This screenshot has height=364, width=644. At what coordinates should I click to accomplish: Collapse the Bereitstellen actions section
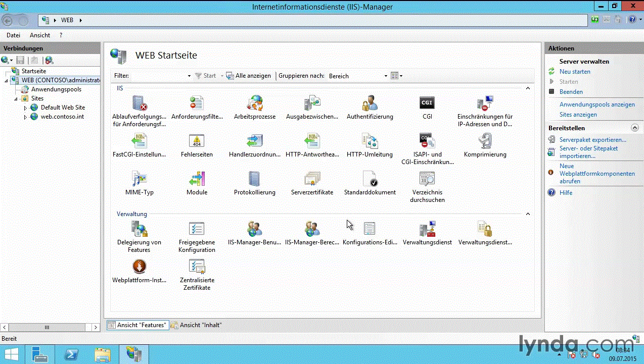click(x=635, y=128)
